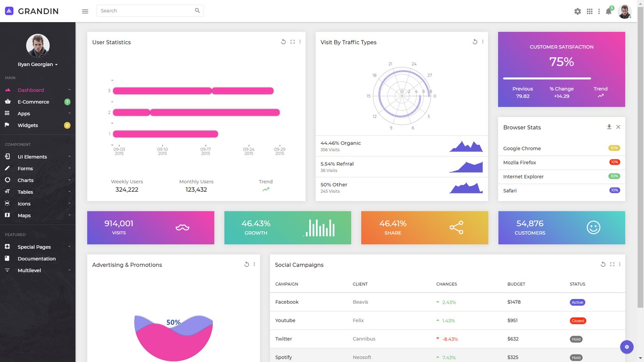Refresh the Visit By Traffic Types panel

click(x=475, y=42)
